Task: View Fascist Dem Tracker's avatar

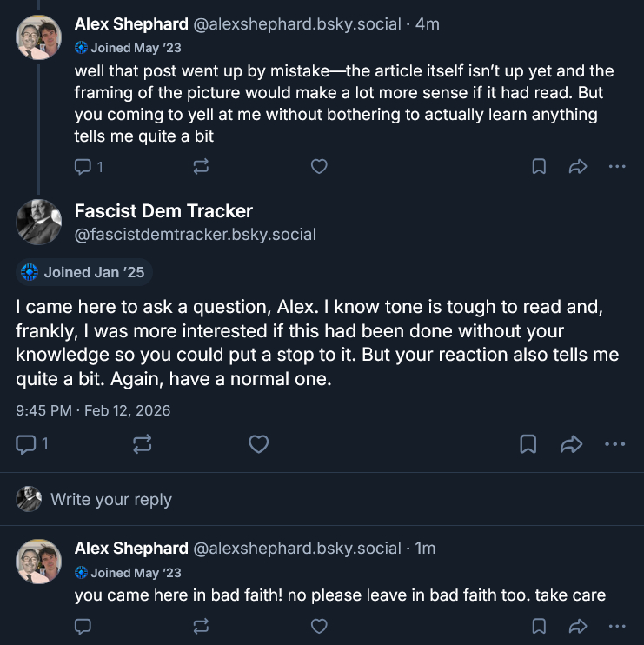Action: (39, 222)
